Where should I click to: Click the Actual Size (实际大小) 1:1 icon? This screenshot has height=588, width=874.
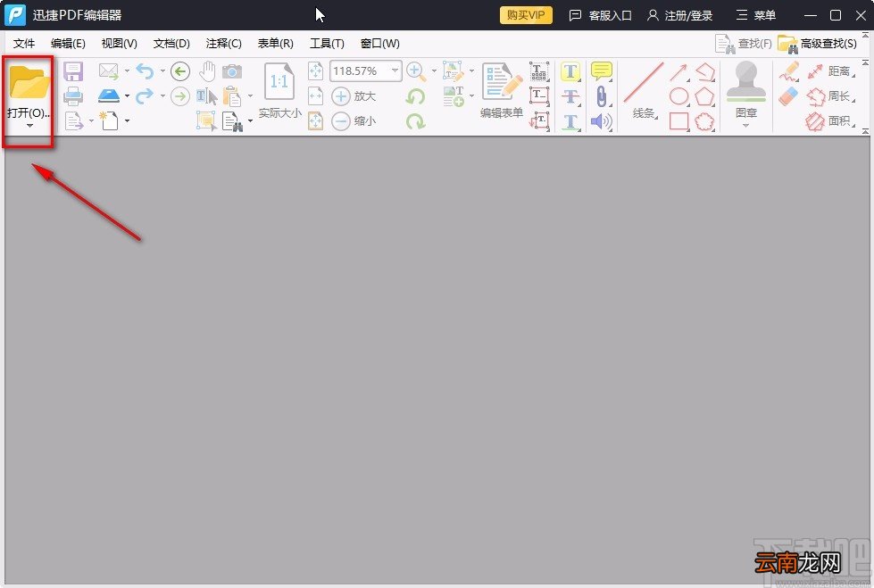click(279, 81)
